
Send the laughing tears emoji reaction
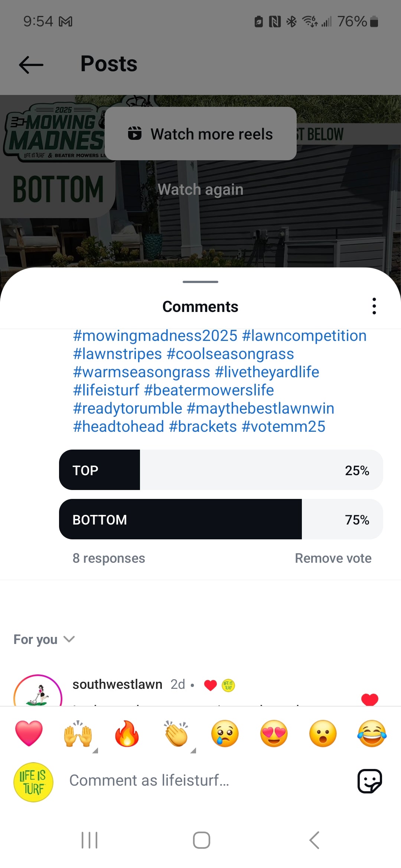point(372,733)
